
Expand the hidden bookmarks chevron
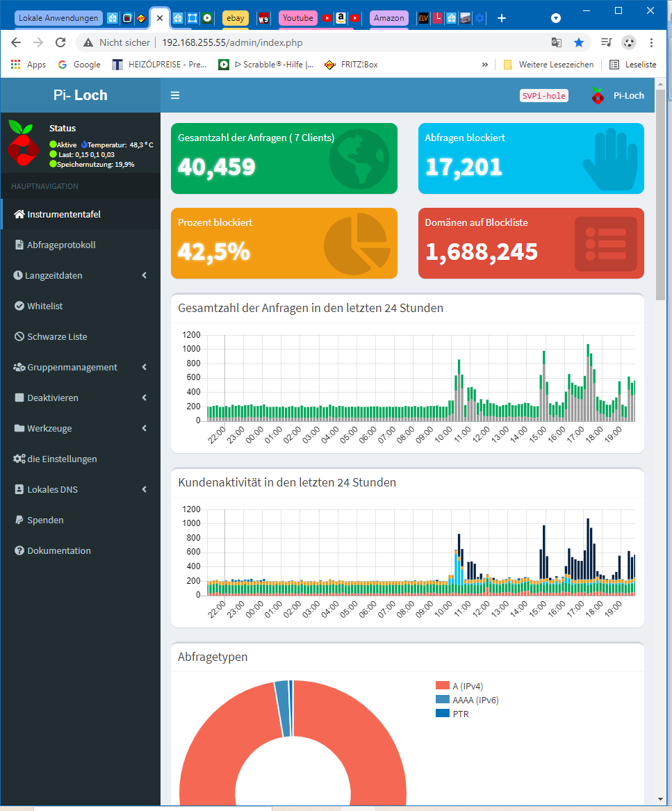click(485, 65)
